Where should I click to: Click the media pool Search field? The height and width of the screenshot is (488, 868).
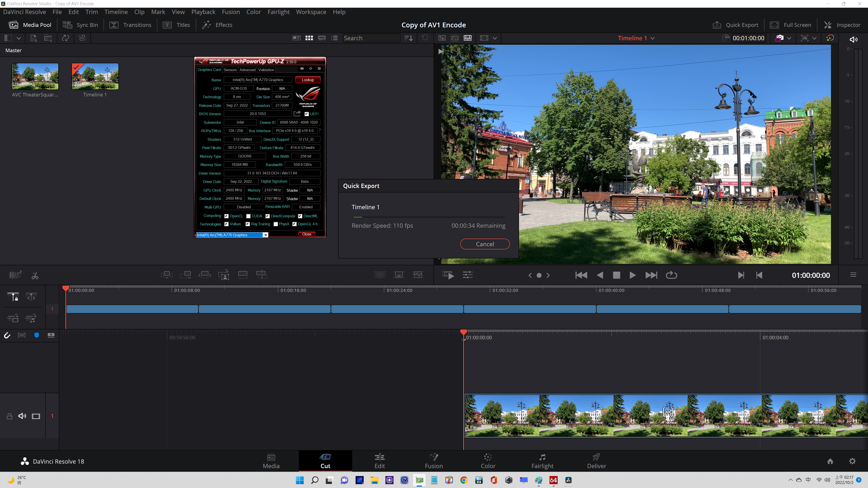371,38
